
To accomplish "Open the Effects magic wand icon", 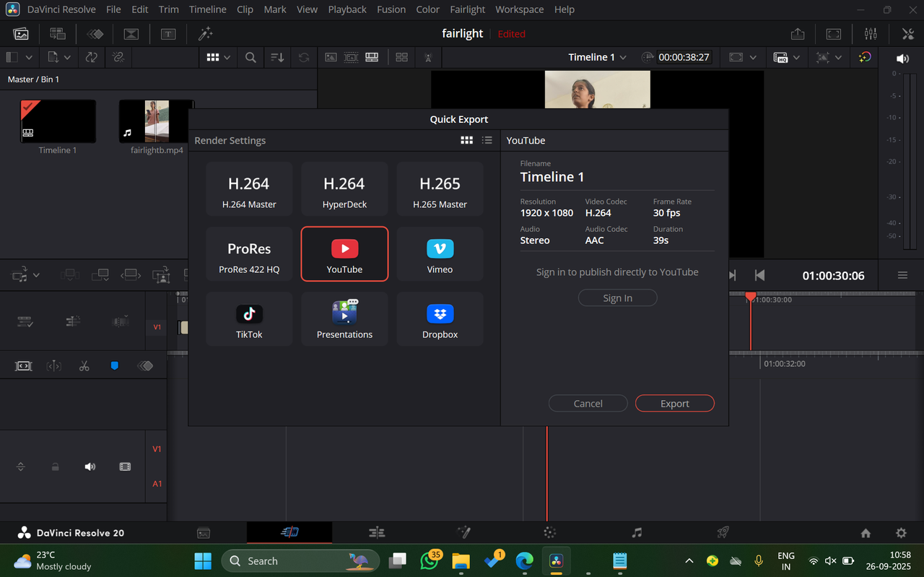I will coord(205,34).
